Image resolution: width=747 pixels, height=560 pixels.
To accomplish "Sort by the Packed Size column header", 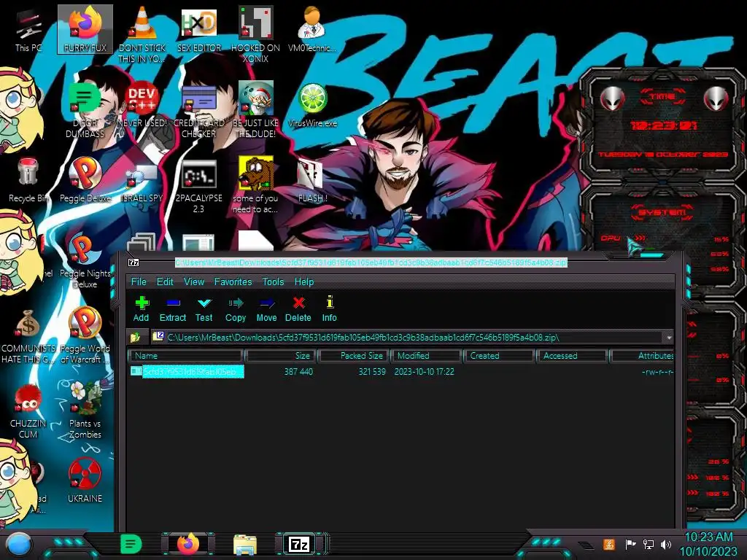I will point(355,356).
